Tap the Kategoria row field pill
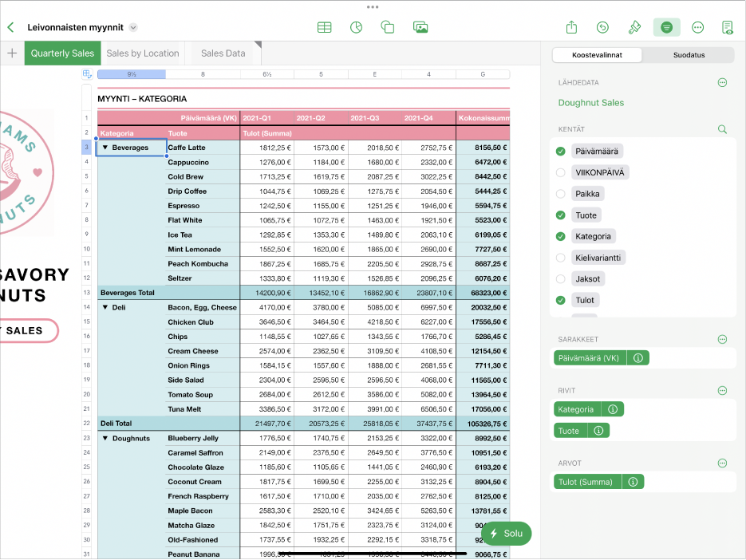This screenshot has width=746, height=560. (577, 409)
